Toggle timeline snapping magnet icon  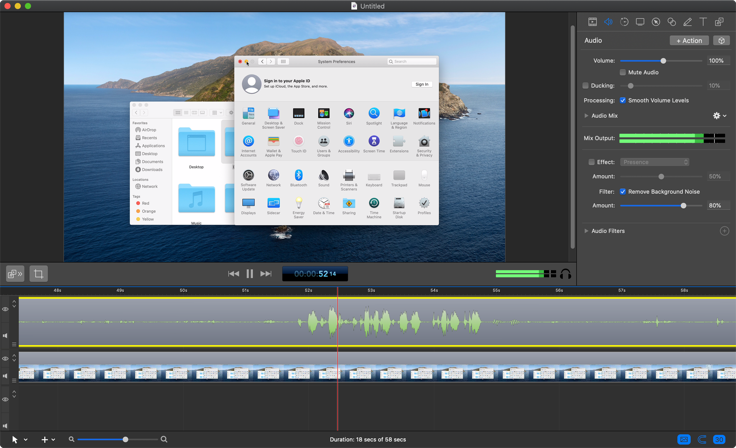[x=702, y=440]
